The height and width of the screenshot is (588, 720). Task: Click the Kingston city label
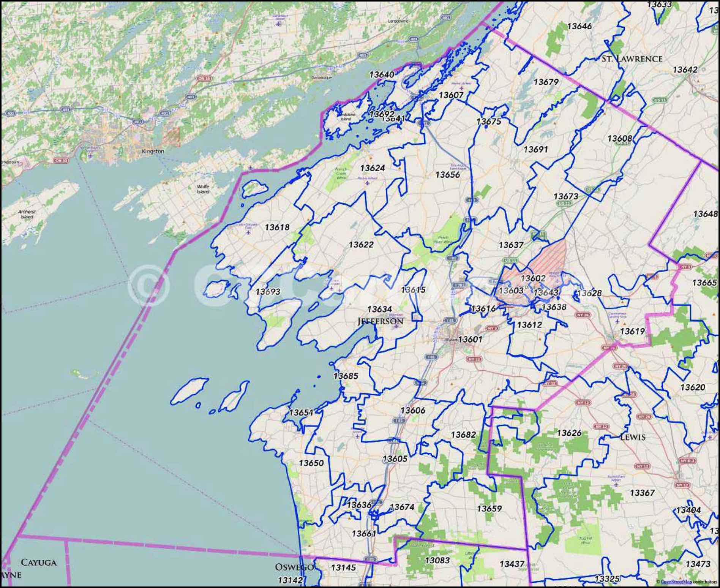(x=153, y=151)
